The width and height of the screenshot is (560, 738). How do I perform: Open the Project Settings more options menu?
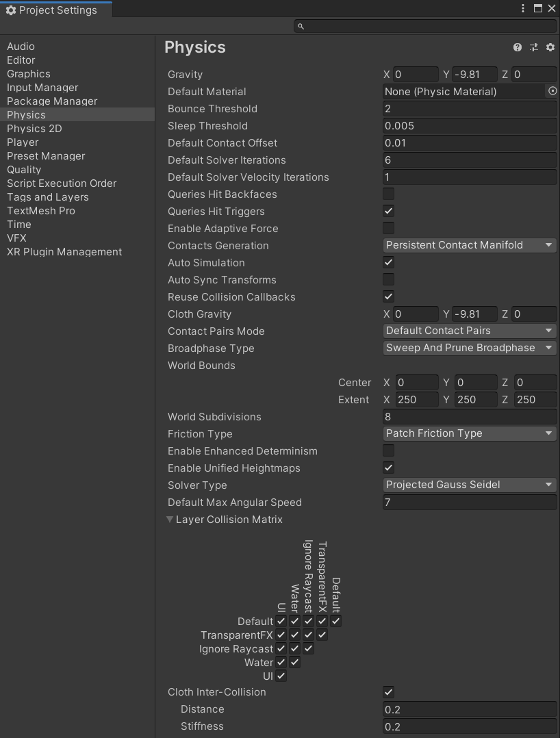point(522,8)
